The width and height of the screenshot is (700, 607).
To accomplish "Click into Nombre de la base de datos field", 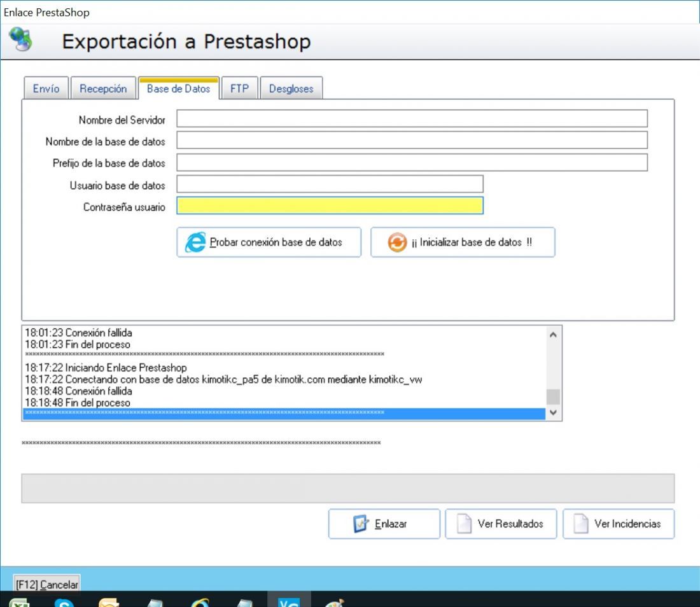I will [412, 140].
